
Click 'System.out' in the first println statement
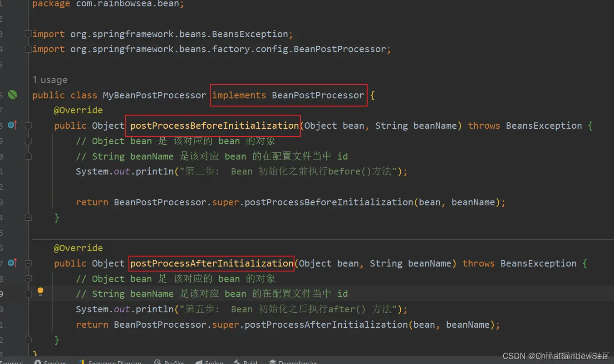click(103, 171)
